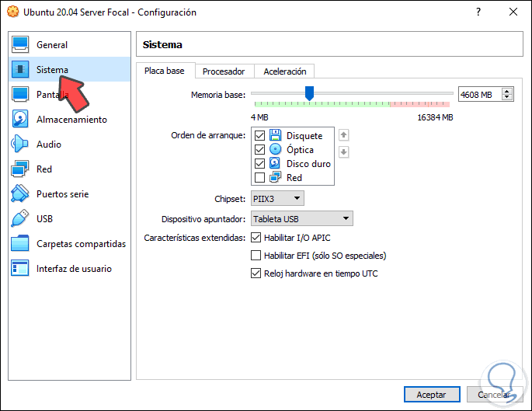Open the General settings icon
Image resolution: width=532 pixels, height=411 pixels.
(x=20, y=44)
